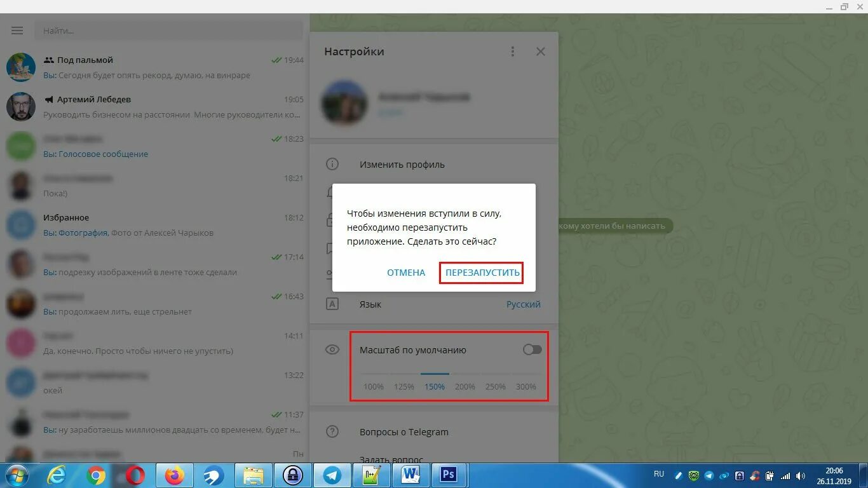The width and height of the screenshot is (868, 488).
Task: Switch to Telegram in the taskbar
Action: pos(332,475)
